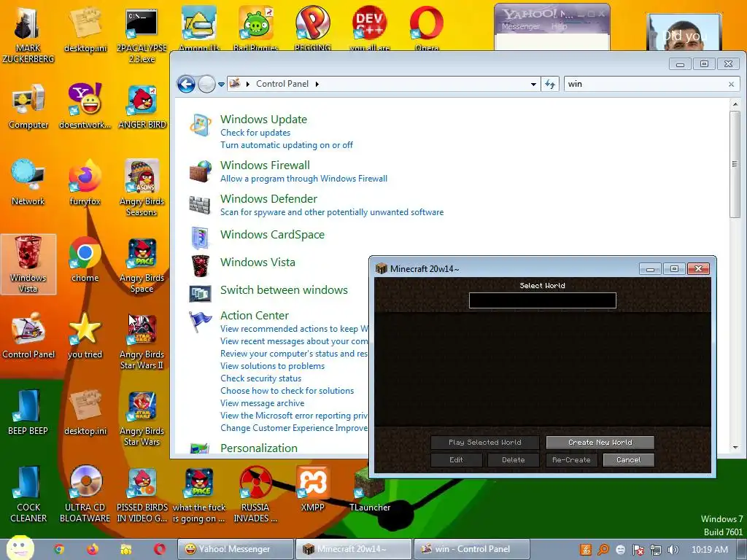747x560 pixels.
Task: Launch Firefox from the taskbar quick launch
Action: 93,549
